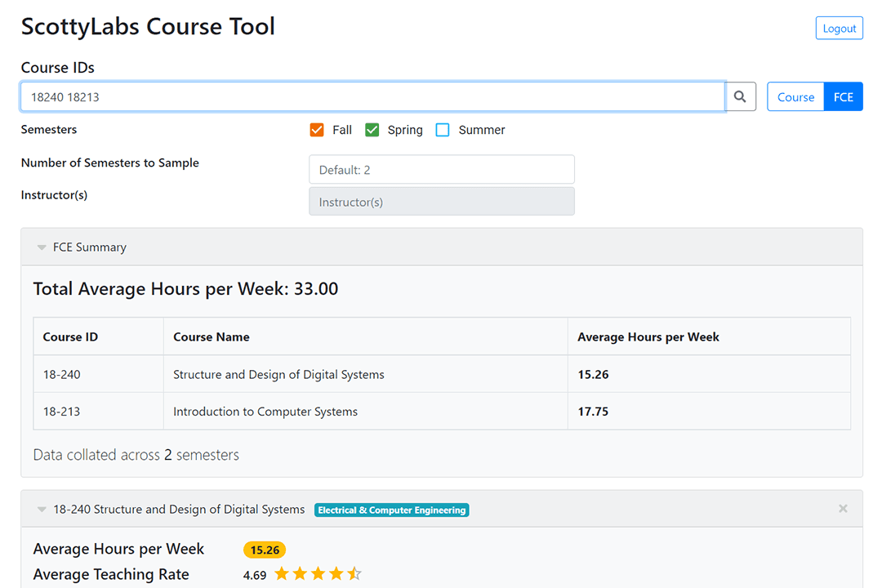This screenshot has width=882, height=588.
Task: Click the 15.26 hours yellow badge
Action: pos(265,550)
